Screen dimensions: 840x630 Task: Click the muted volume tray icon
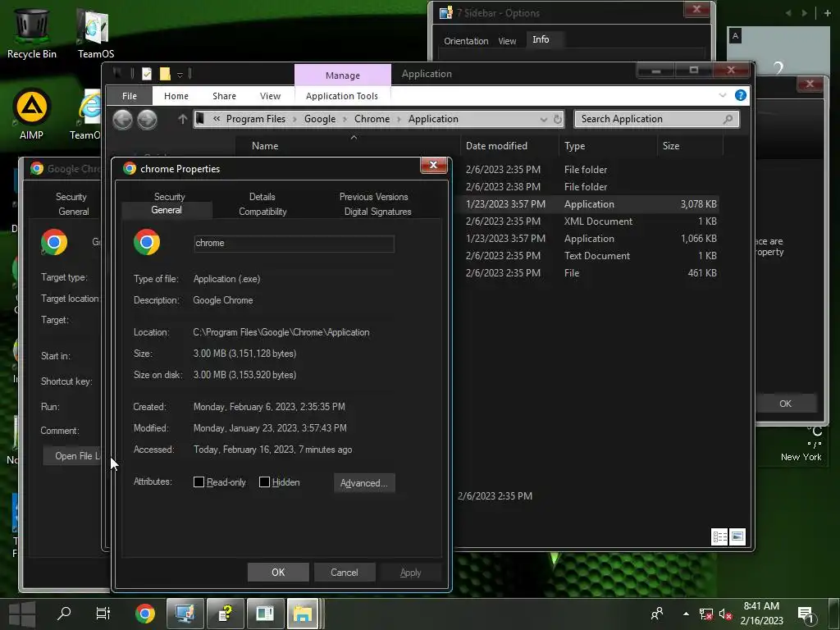pyautogui.click(x=725, y=614)
